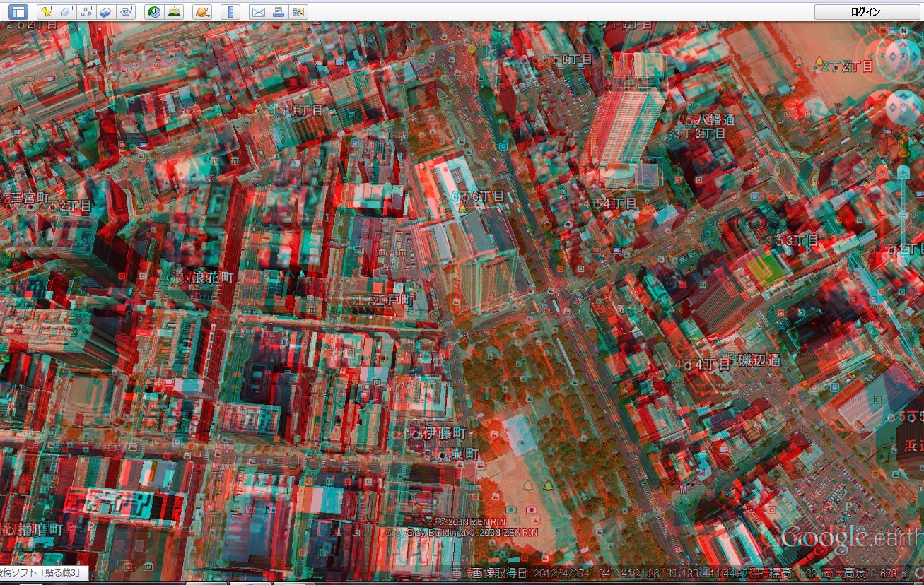
Task: Select the Add Path tool
Action: point(86,11)
